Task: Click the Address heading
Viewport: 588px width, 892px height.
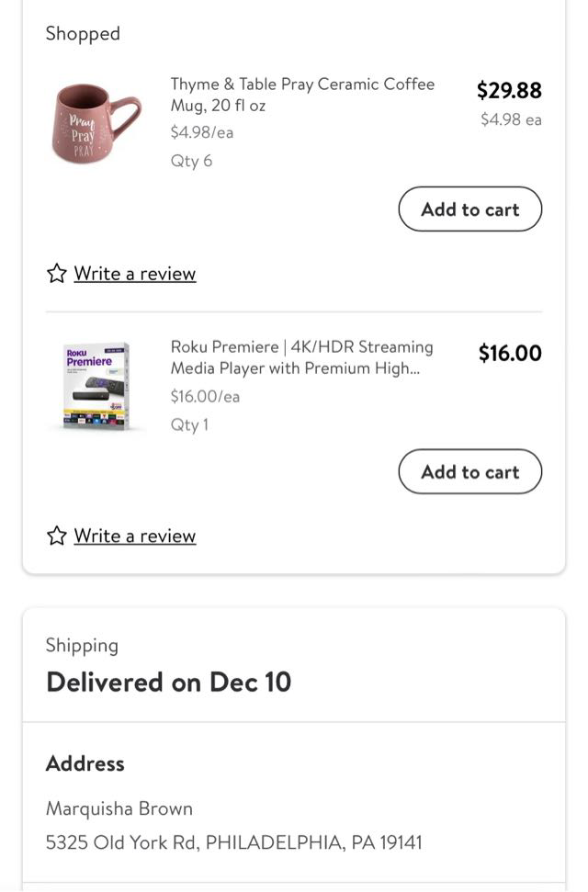Action: tap(85, 763)
